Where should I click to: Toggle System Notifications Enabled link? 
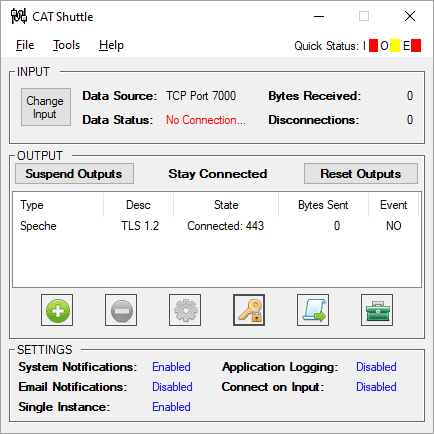(171, 367)
